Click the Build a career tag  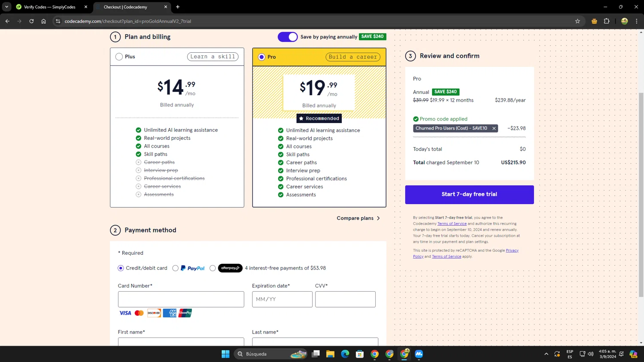(x=353, y=57)
